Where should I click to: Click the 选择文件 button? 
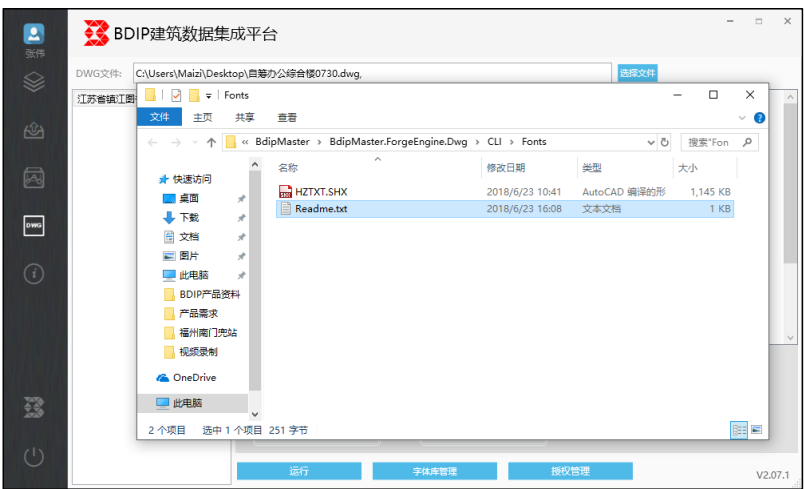click(x=637, y=73)
